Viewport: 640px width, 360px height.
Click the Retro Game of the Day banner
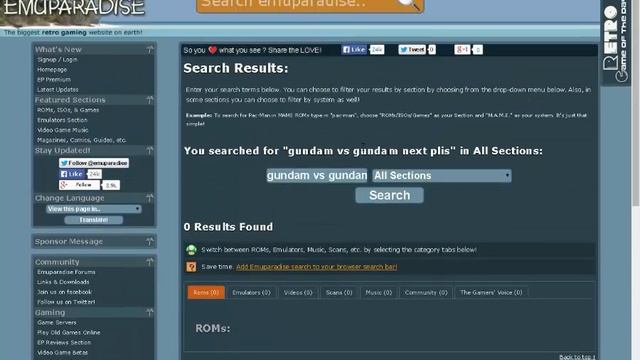point(616,42)
